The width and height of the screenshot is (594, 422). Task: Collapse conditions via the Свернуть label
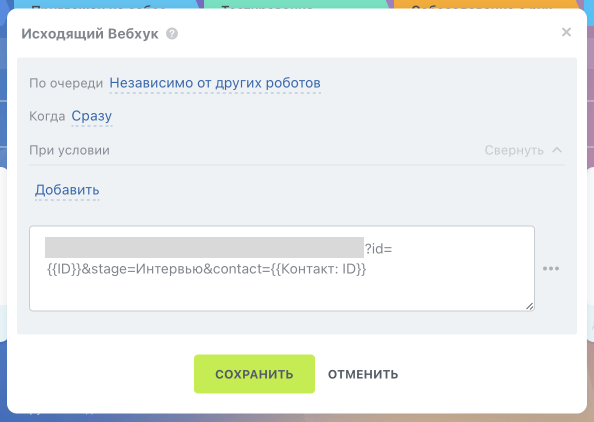coord(514,150)
